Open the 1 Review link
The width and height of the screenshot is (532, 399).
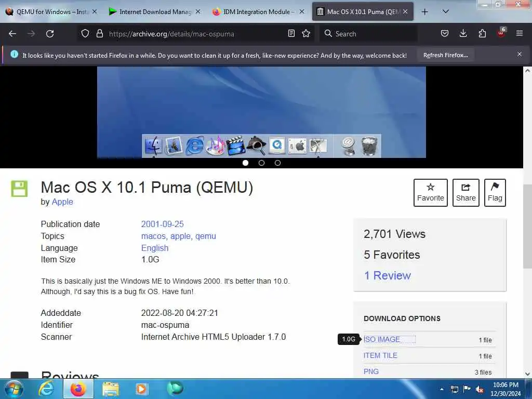388,275
